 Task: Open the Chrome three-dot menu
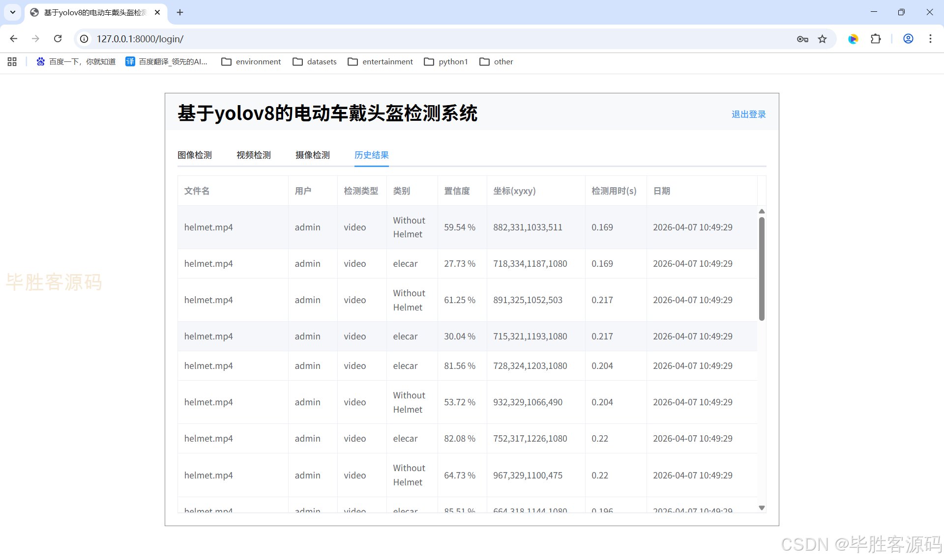930,39
